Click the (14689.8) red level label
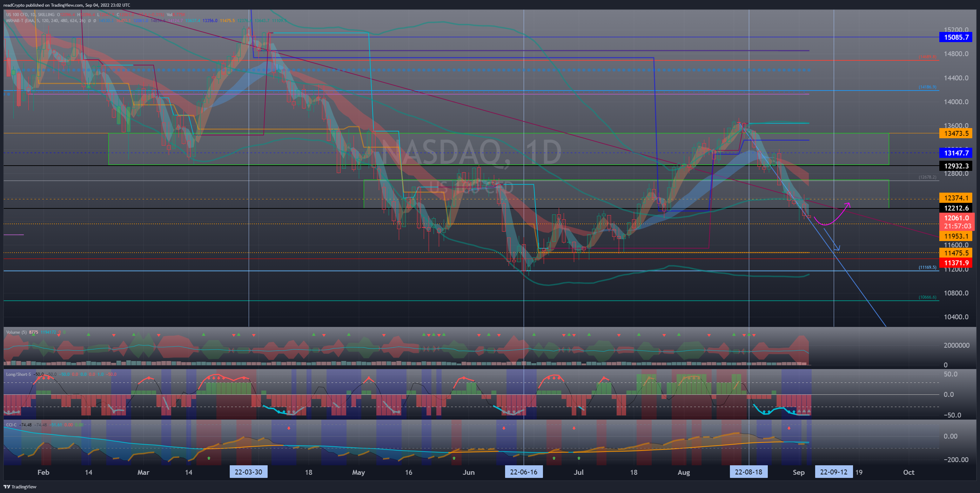980x493 pixels. (927, 57)
